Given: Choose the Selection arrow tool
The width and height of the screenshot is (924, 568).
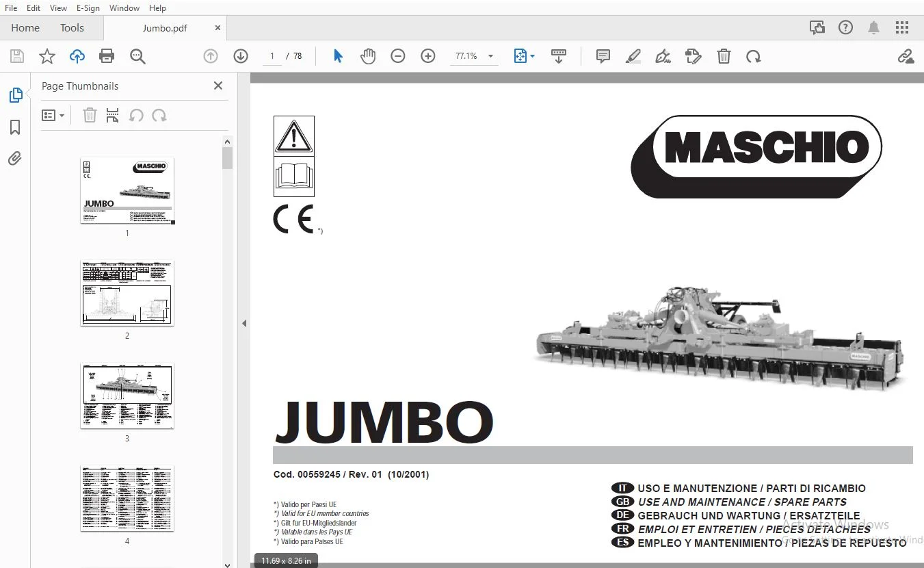Looking at the screenshot, I should point(338,56).
